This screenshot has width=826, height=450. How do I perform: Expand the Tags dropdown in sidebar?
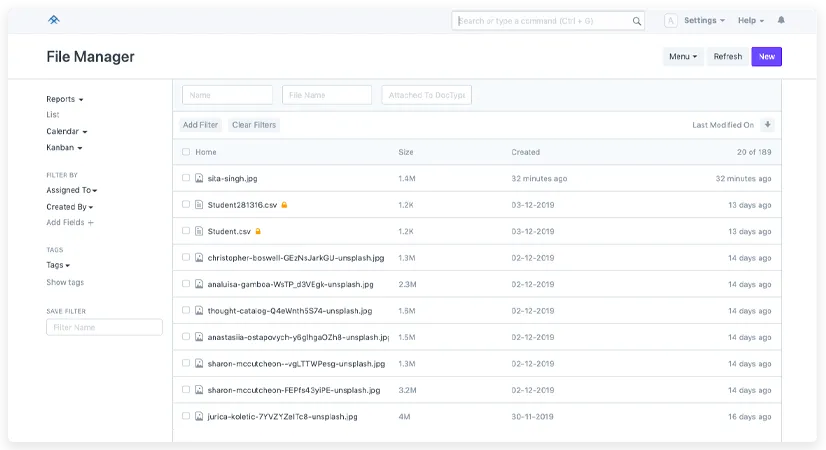tap(58, 265)
